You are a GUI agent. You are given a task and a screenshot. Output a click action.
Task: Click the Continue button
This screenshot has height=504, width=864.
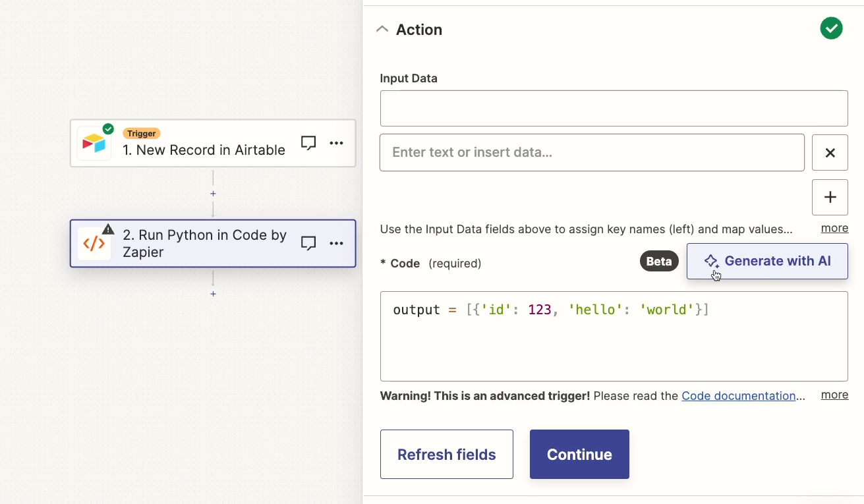click(579, 454)
